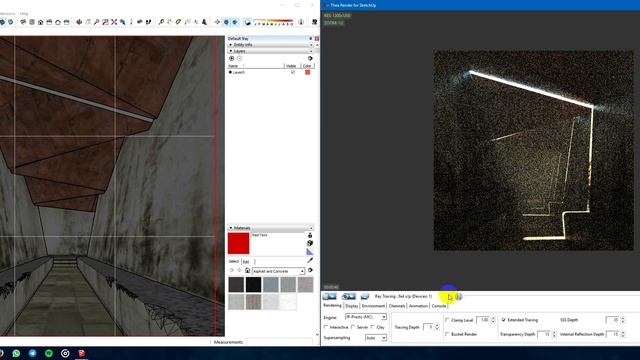Open the Materials details arrow menu
The width and height of the screenshot is (640, 360).
(x=310, y=270)
